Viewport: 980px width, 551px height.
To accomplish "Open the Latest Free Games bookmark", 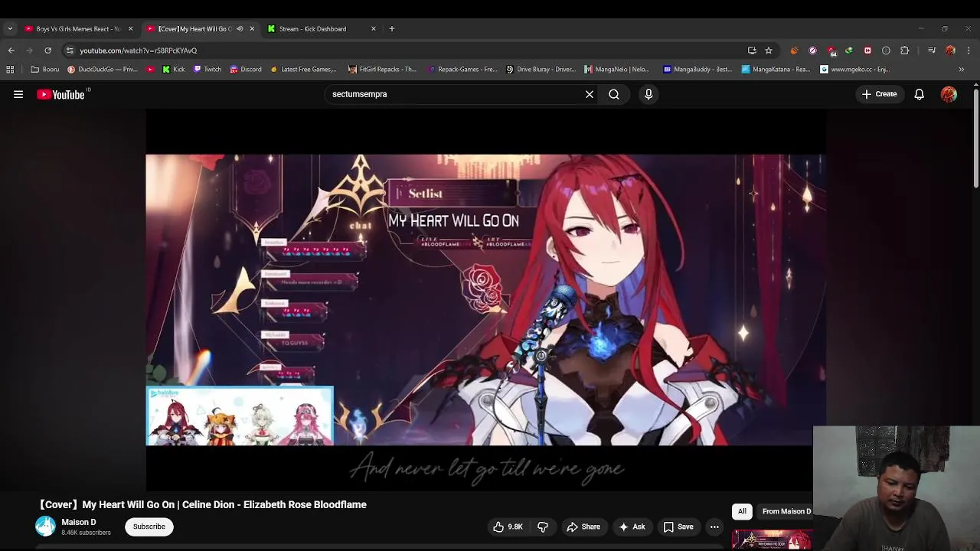I will point(303,69).
